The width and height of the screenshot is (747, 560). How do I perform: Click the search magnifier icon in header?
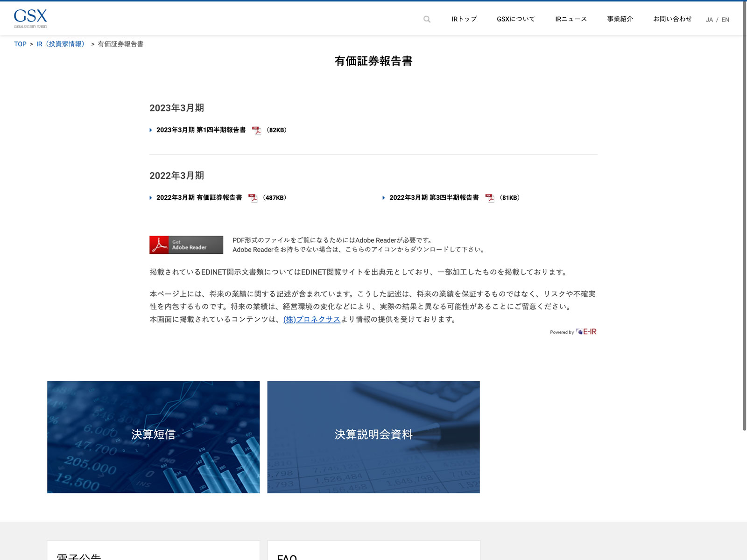[x=427, y=19]
